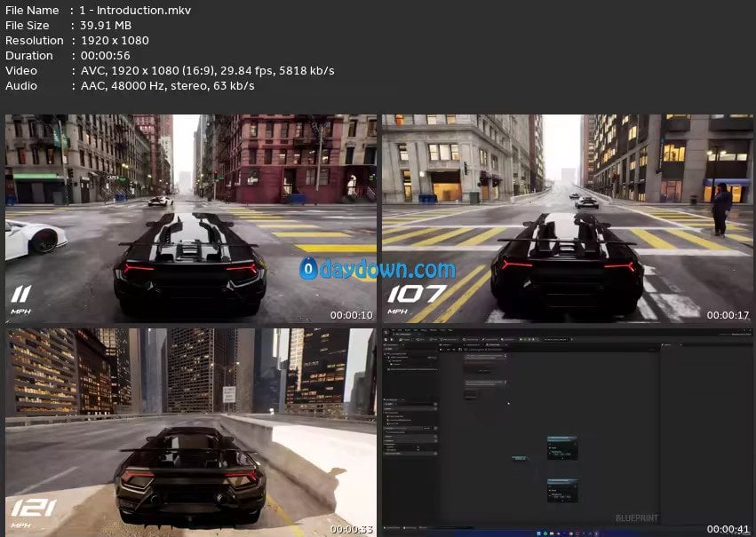This screenshot has width=756, height=537.
Task: Open the 00:00:41 Blueprint editor frame thumbnail
Action: pyautogui.click(x=568, y=432)
